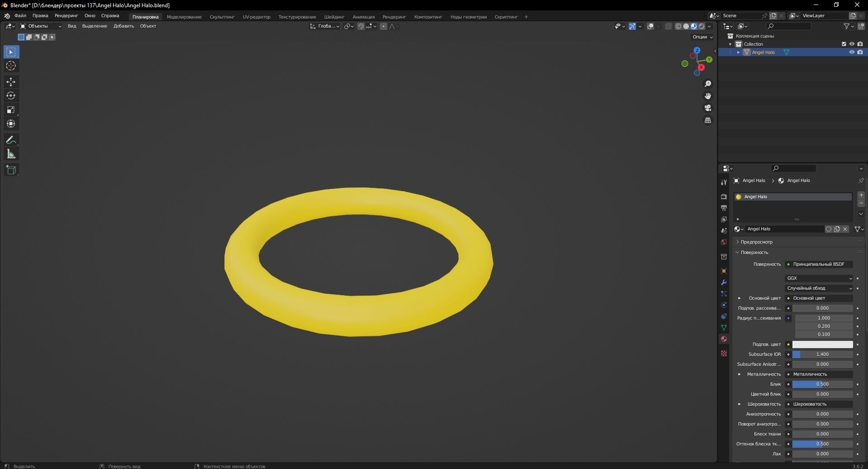Screen dimensions: 868x469
Task: Click the Select Box tool icon
Action: point(11,52)
